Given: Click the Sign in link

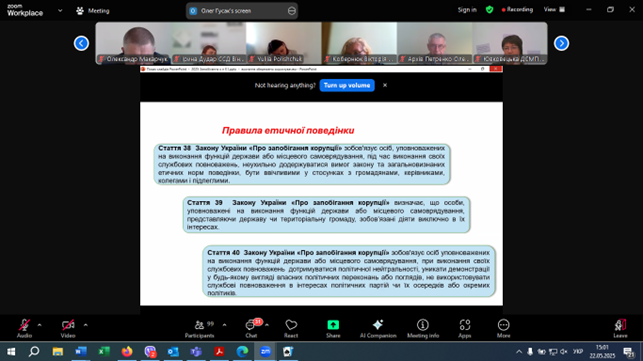Looking at the screenshot, I should tap(467, 9).
